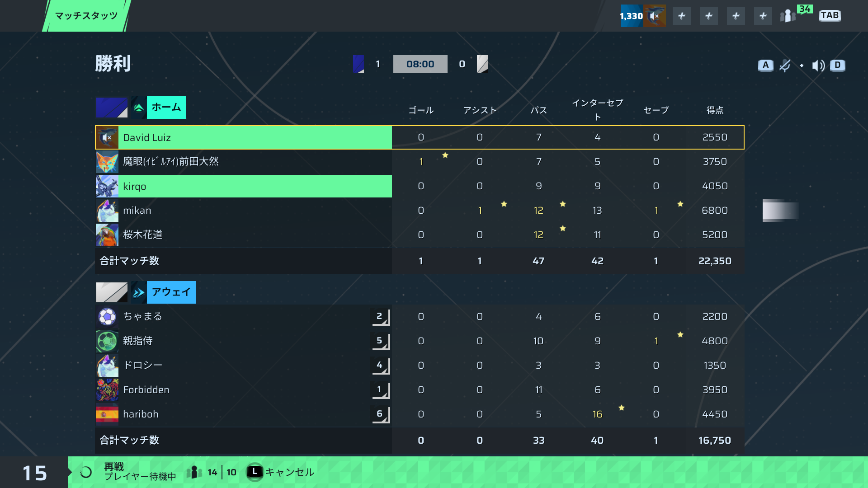Click the 再戦 rematch status label

114,467
